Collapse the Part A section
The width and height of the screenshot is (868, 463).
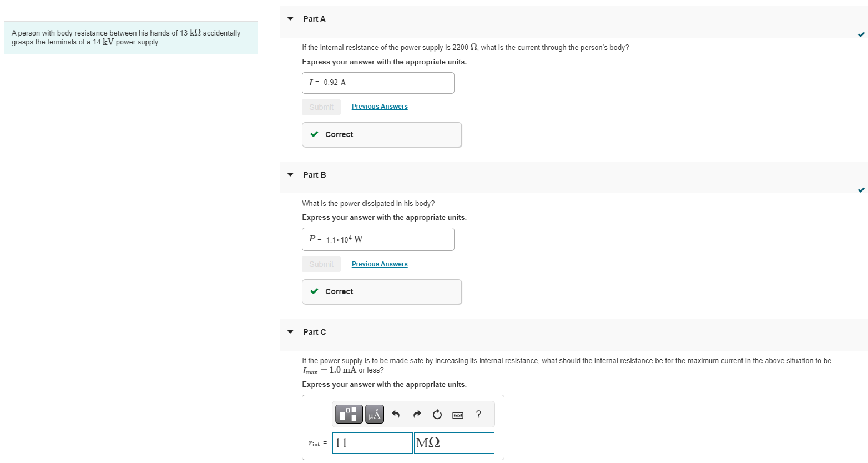tap(290, 19)
